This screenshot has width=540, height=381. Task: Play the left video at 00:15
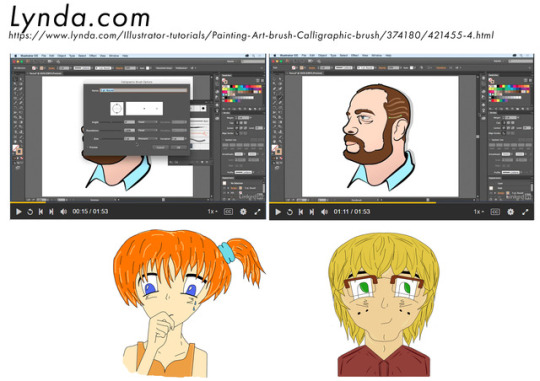pyautogui.click(x=19, y=212)
